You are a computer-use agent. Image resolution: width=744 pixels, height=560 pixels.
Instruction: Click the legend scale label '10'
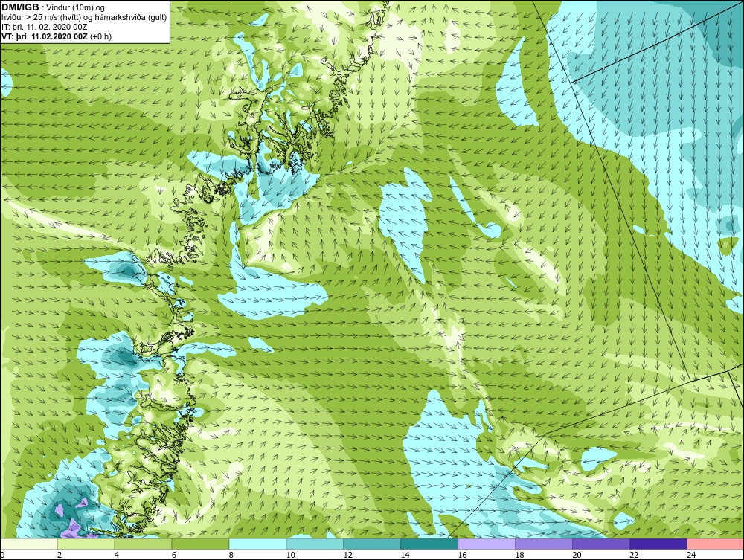(x=290, y=555)
